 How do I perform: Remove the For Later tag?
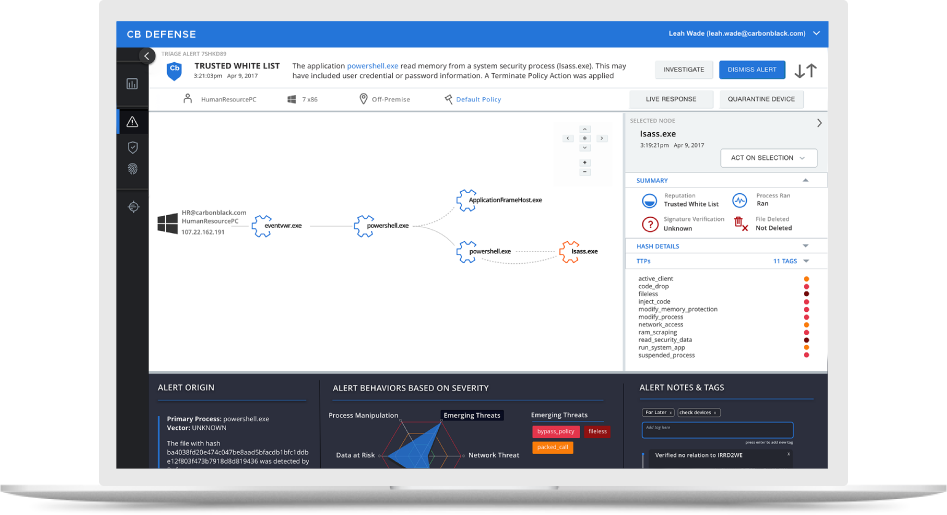point(670,413)
